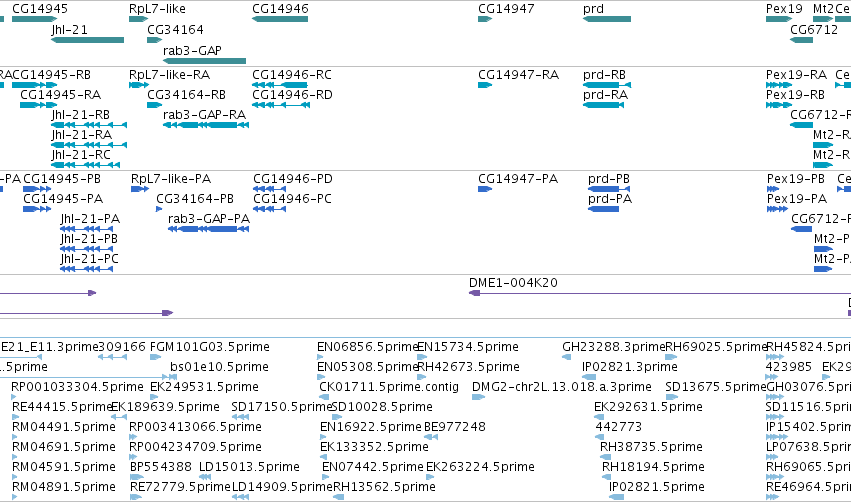Click EST LD15013.5prime
Image resolution: width=851 pixels, height=502 pixels.
point(205,478)
